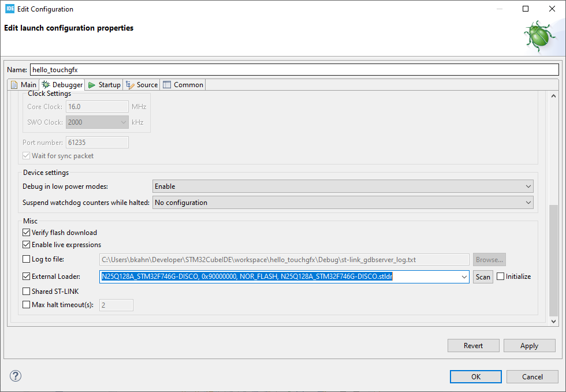This screenshot has height=392, width=566.
Task: Click in the Name input field
Action: coord(294,70)
